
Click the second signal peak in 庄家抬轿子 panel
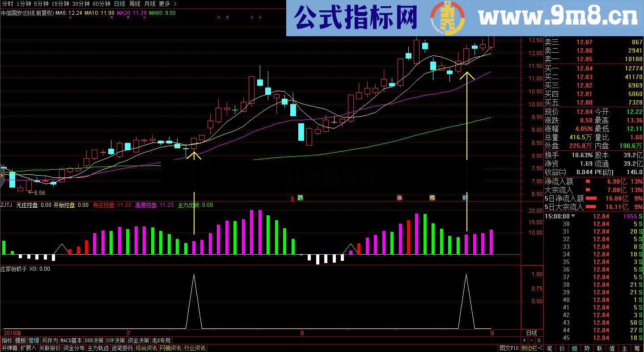[x=466, y=275]
